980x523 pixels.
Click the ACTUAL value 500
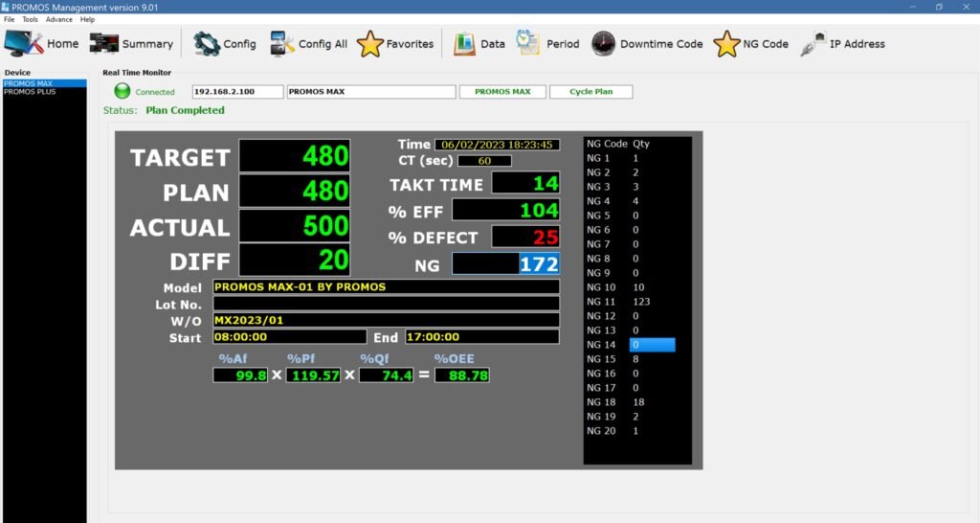[x=295, y=226]
